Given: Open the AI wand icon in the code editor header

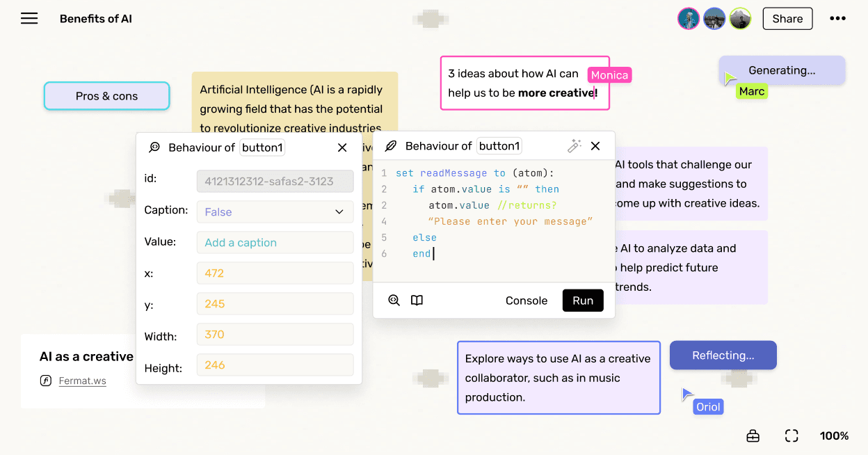Looking at the screenshot, I should pos(574,146).
